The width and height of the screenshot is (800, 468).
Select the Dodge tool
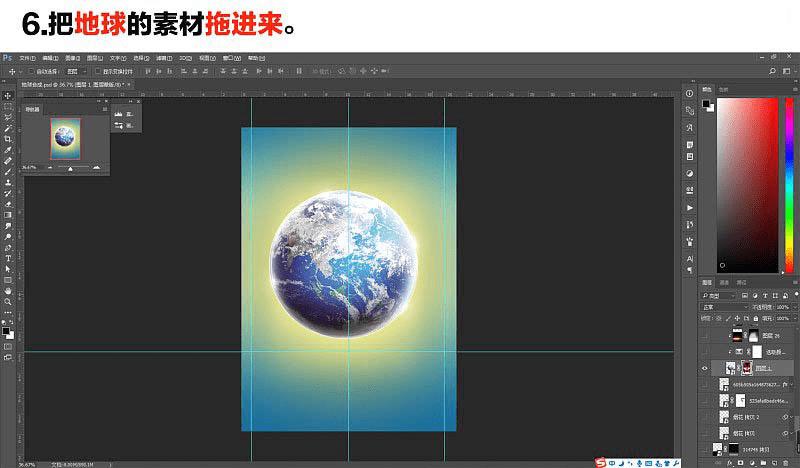click(x=8, y=237)
